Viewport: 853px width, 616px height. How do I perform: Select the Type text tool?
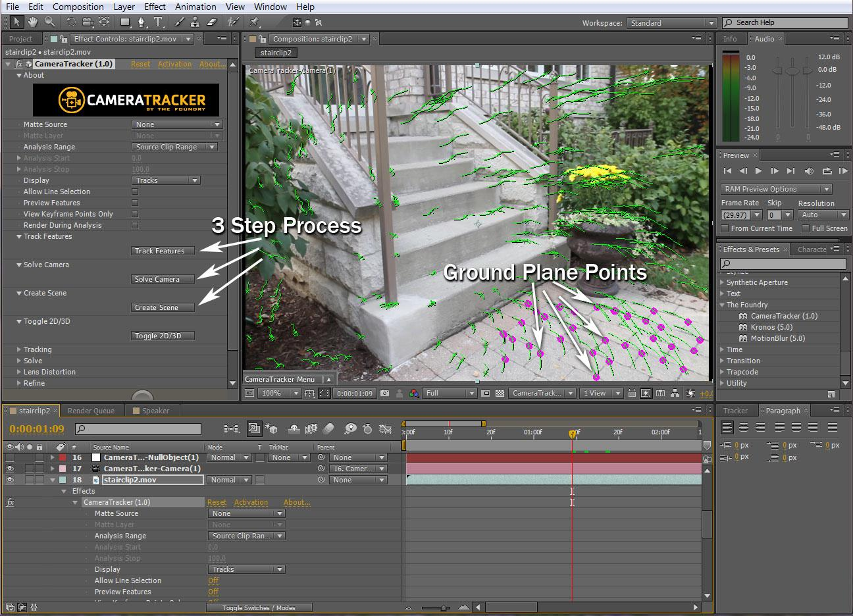159,22
